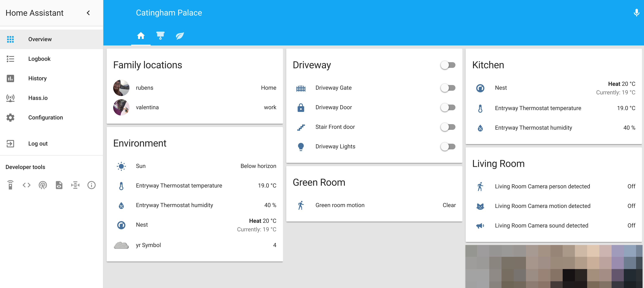
Task: Open the Sun entity row text
Action: tap(140, 166)
